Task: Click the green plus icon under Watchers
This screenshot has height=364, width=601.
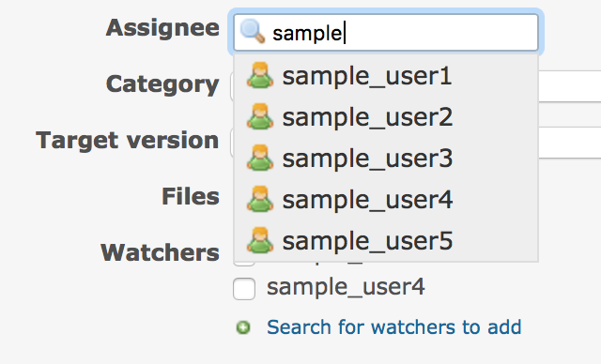Action: pos(243,327)
